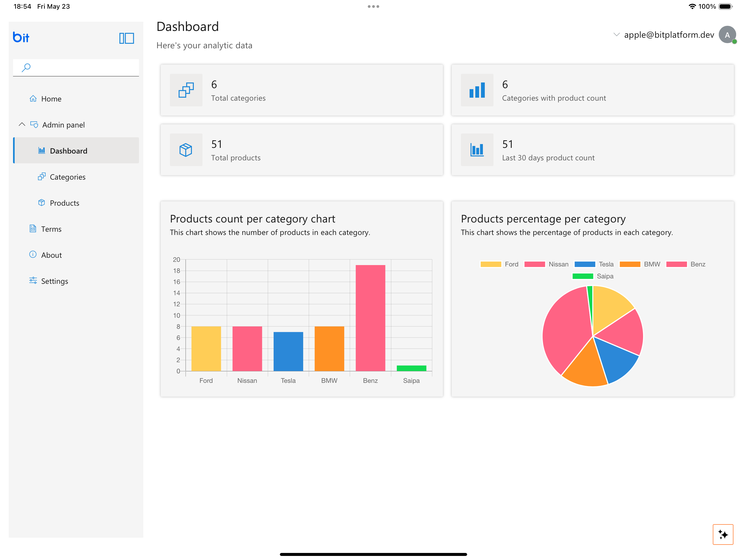Tap the Wi-Fi status icon
Viewport: 747px width, 560px height.
point(692,7)
